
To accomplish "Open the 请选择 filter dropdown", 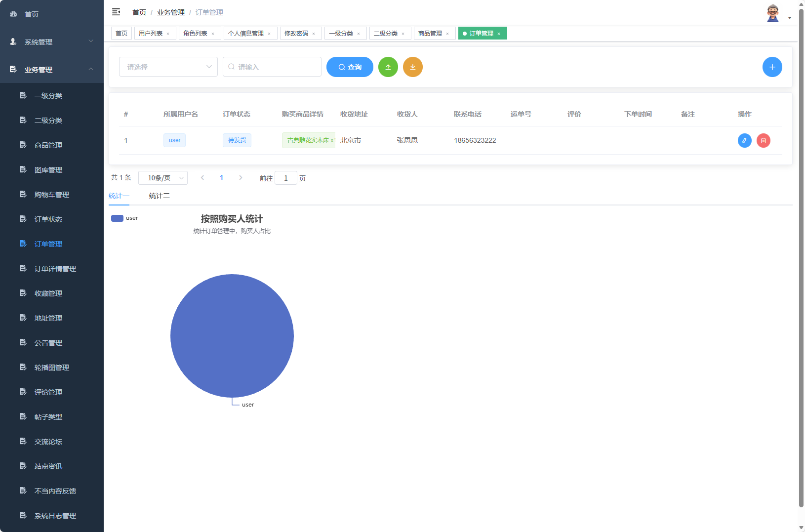I will click(168, 67).
